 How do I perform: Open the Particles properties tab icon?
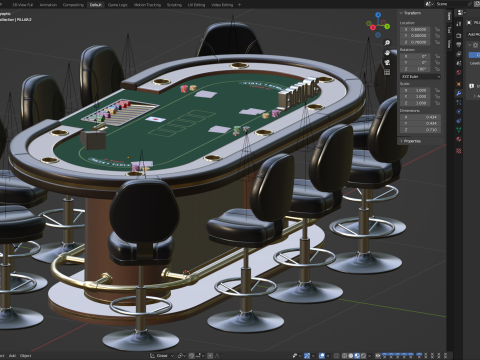(459, 102)
